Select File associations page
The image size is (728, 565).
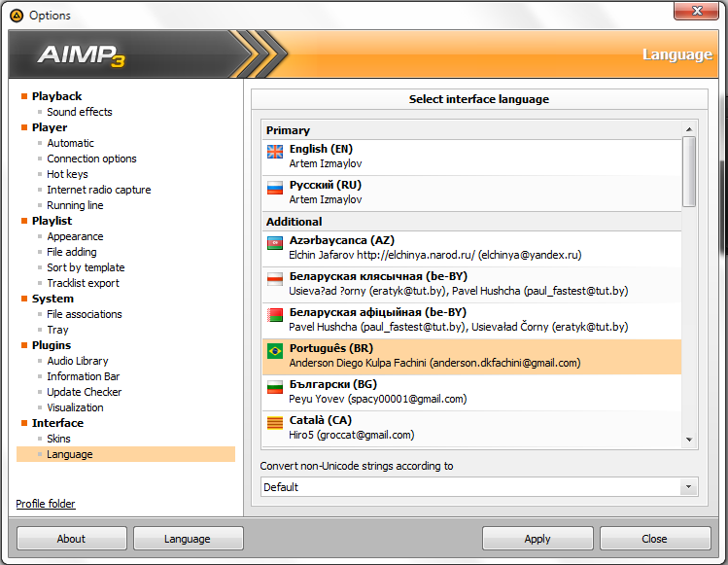click(84, 314)
